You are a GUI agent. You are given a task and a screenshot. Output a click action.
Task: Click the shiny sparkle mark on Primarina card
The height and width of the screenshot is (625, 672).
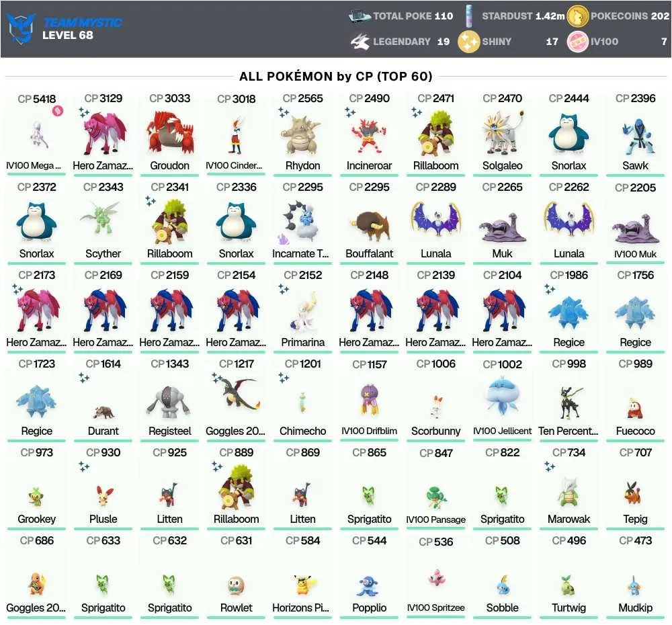coord(284,289)
